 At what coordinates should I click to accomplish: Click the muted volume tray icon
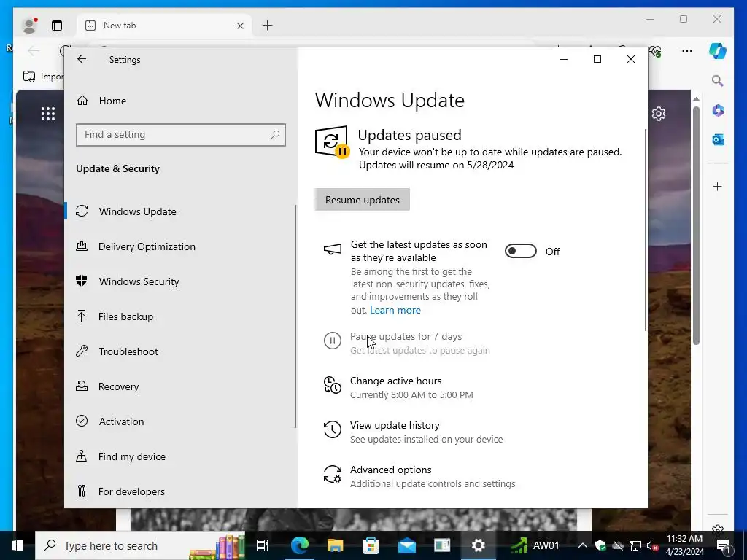pos(652,545)
